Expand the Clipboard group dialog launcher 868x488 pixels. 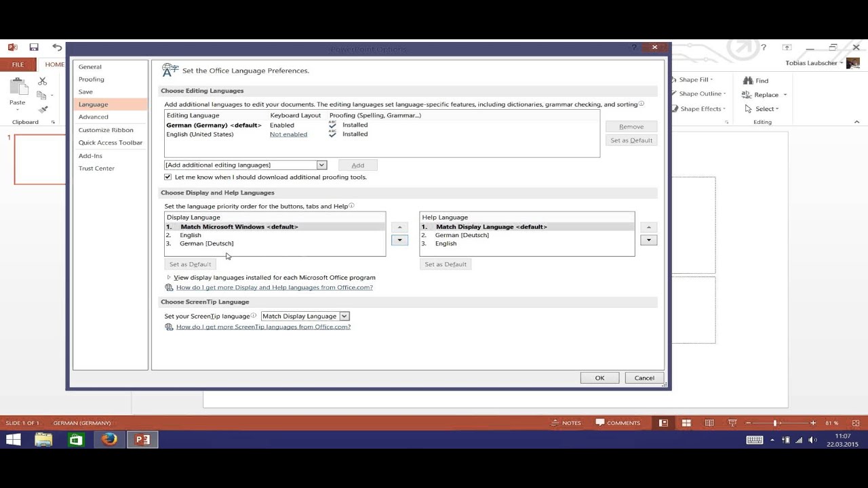(53, 123)
